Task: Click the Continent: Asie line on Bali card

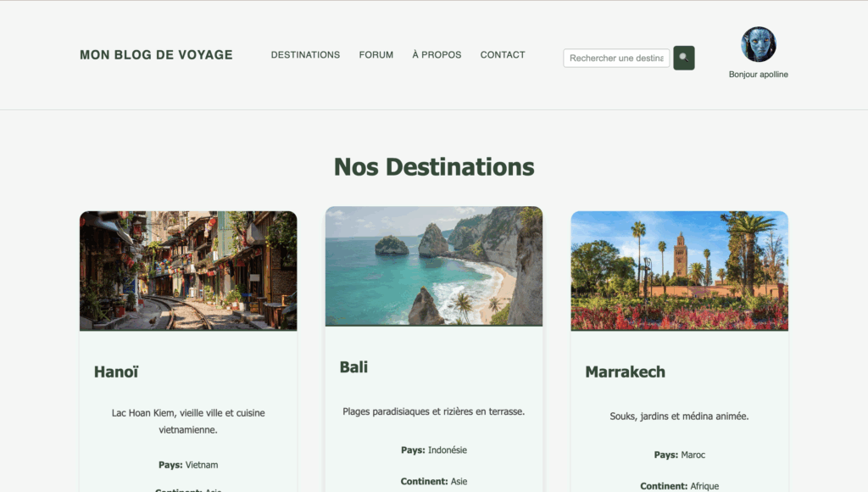Action: tap(434, 482)
